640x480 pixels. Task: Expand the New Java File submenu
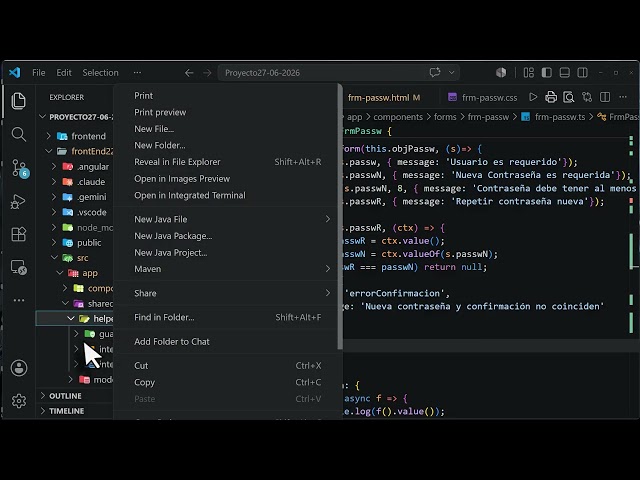tap(227, 219)
